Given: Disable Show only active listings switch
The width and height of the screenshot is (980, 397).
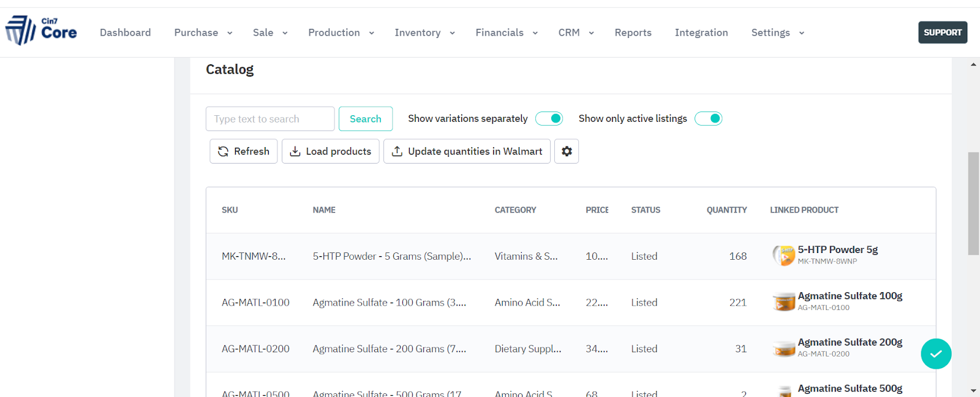Looking at the screenshot, I should (x=708, y=118).
